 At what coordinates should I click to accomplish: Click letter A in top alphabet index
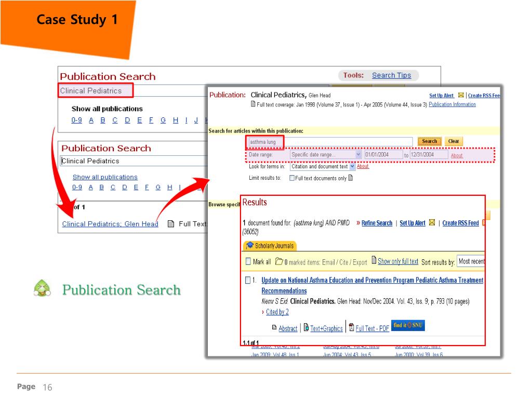pos(91,120)
